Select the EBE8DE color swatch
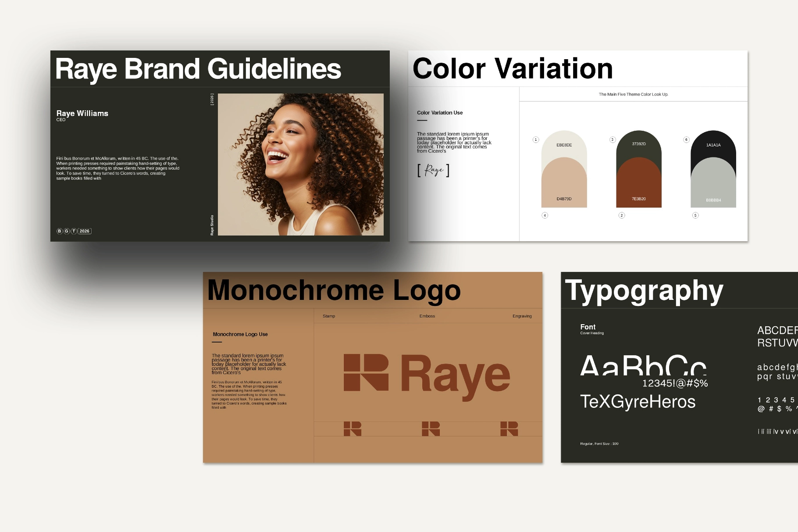Screen dimensions: 798x532 563,145
